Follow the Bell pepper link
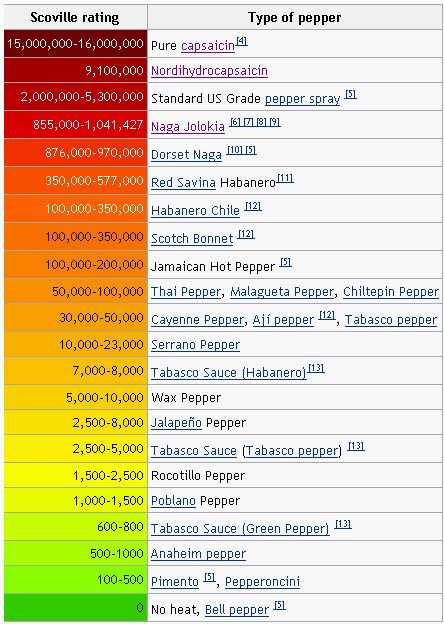This screenshot has width=444, height=624. point(237,610)
